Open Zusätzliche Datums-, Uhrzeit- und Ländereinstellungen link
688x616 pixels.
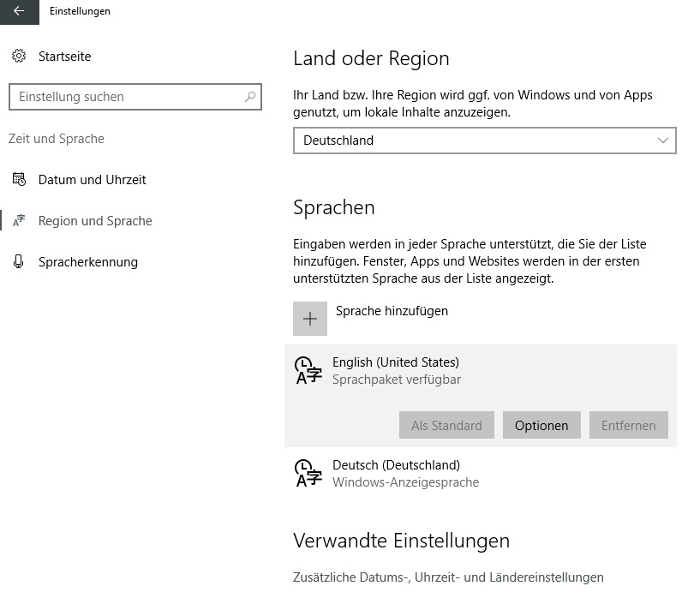(x=448, y=577)
